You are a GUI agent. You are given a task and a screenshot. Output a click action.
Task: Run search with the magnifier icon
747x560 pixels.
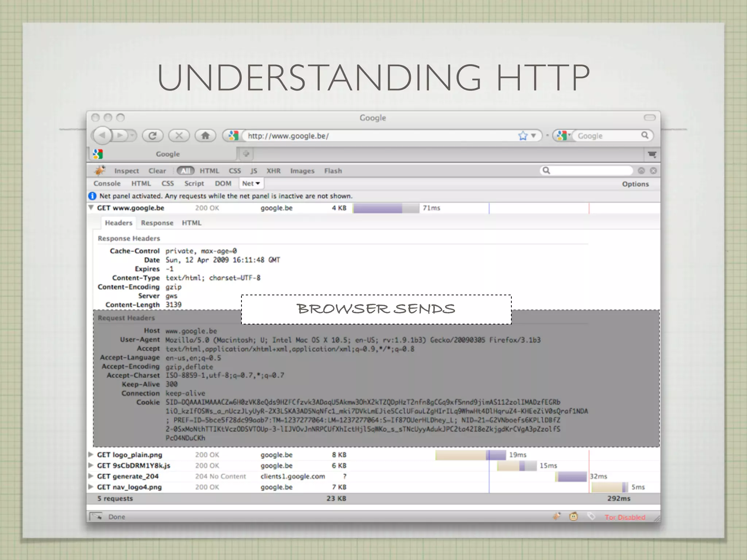coord(645,135)
